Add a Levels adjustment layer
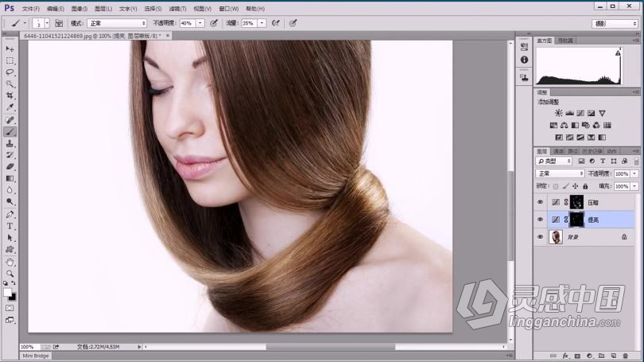 569,113
